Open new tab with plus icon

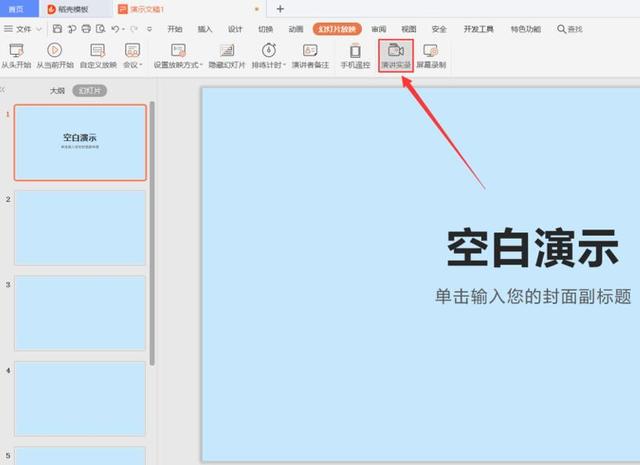point(280,9)
